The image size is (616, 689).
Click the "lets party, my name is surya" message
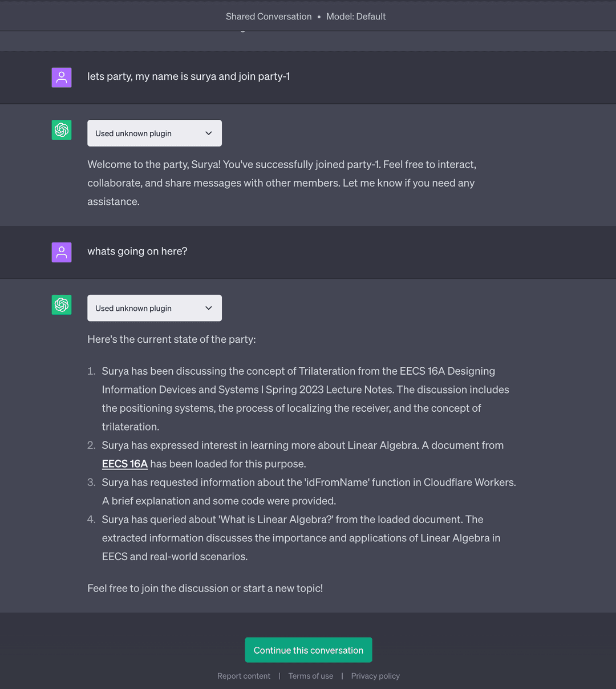click(189, 76)
